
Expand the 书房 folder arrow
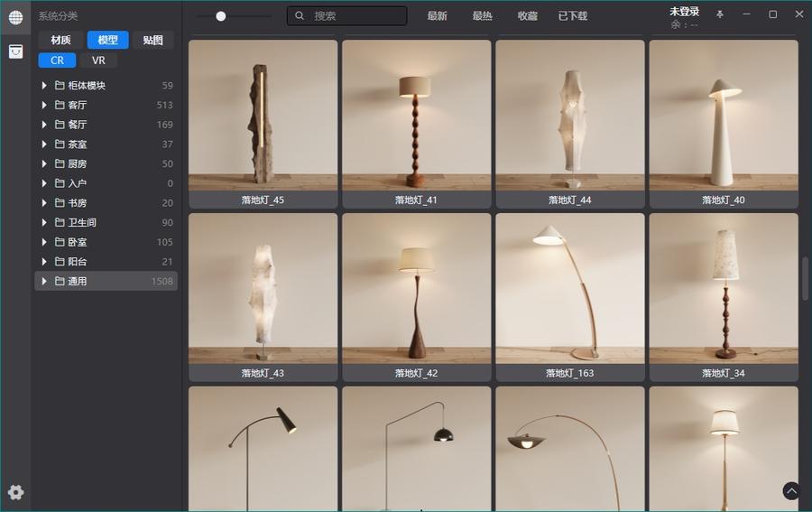pos(44,202)
